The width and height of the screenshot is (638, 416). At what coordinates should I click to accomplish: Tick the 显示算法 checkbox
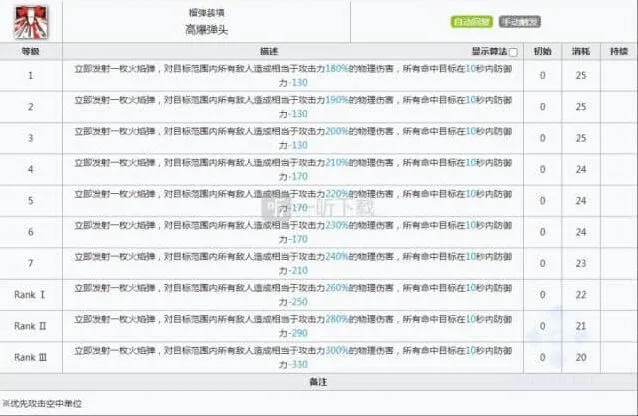pyautogui.click(x=514, y=52)
